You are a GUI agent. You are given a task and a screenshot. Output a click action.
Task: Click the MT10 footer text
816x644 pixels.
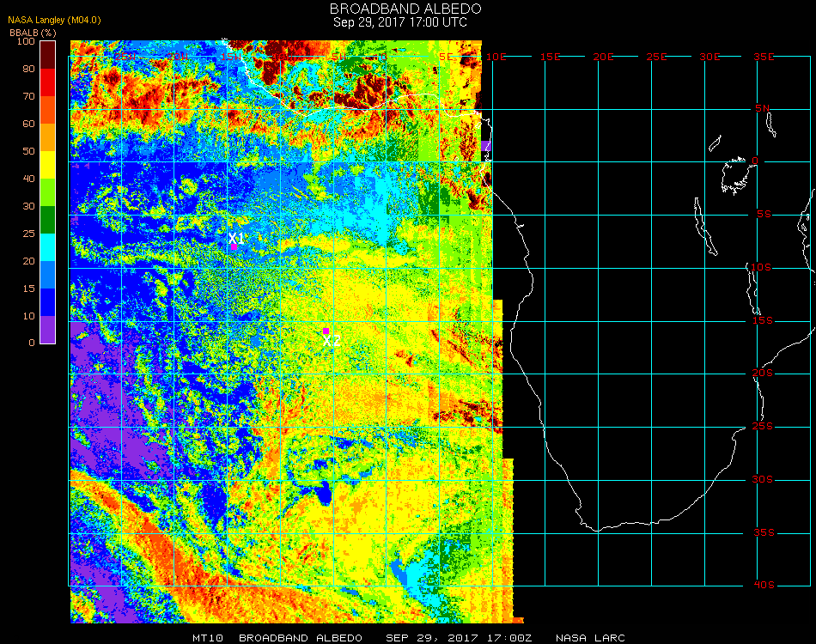208,638
